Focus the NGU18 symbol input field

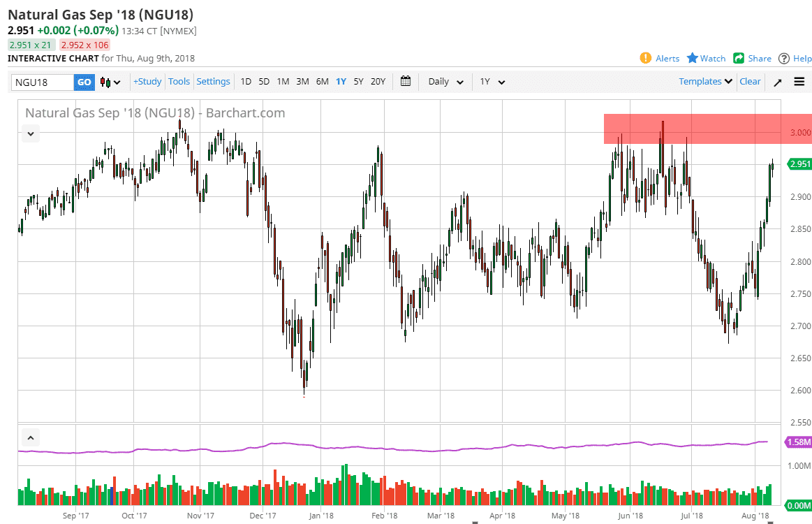[43, 82]
